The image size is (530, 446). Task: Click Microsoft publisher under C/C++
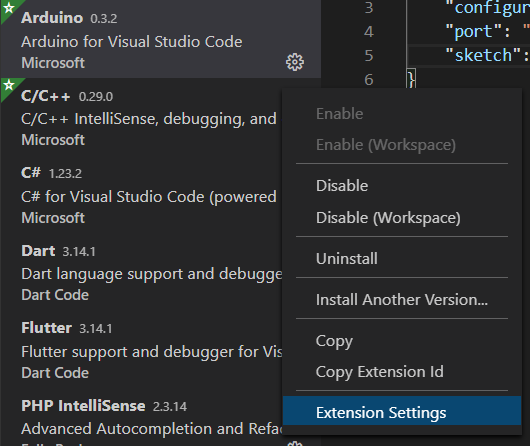53,140
